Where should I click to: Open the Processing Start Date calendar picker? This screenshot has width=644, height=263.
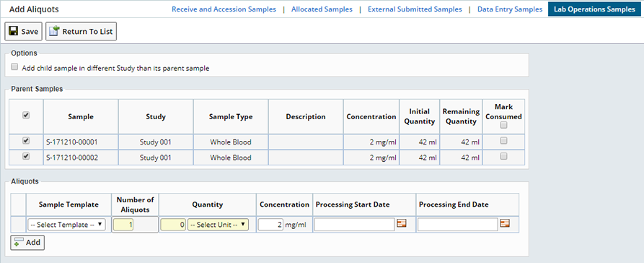point(401,223)
